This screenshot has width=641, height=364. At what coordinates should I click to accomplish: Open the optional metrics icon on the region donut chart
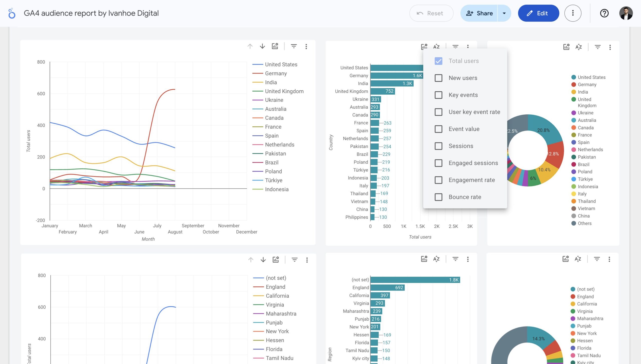[565, 259]
